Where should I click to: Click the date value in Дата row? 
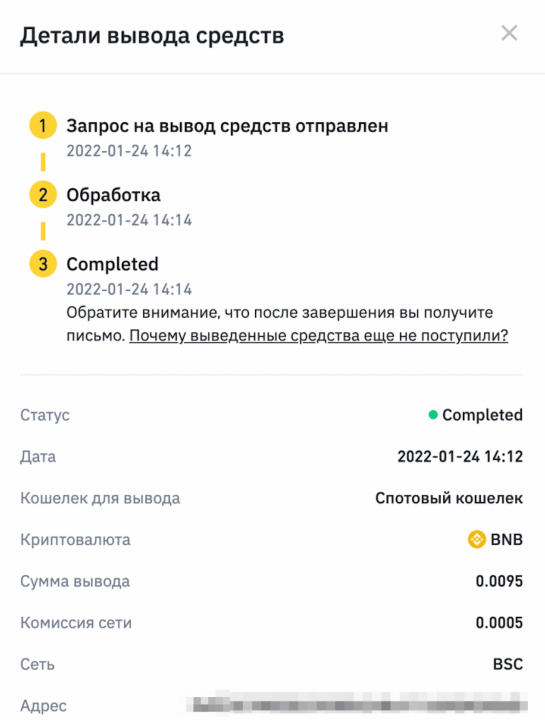(x=460, y=457)
